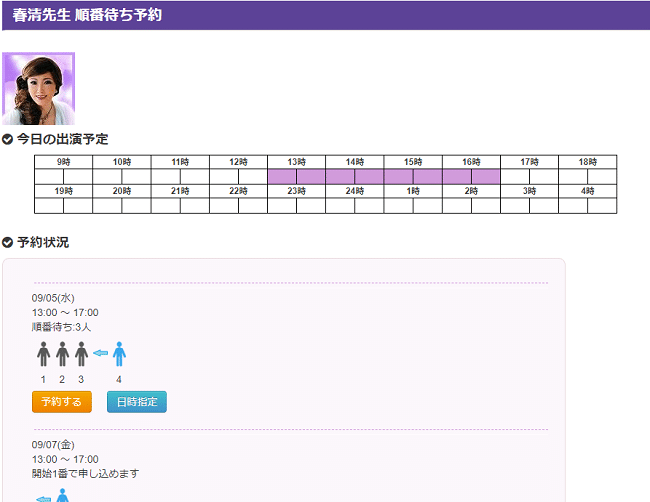Screen dimensions: 650x502
Task: Click the second gray waiting person icon
Action: 63,354
